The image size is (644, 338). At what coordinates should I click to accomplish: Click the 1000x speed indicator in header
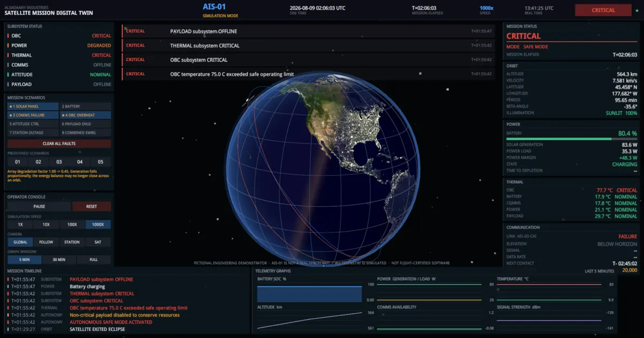(x=486, y=8)
